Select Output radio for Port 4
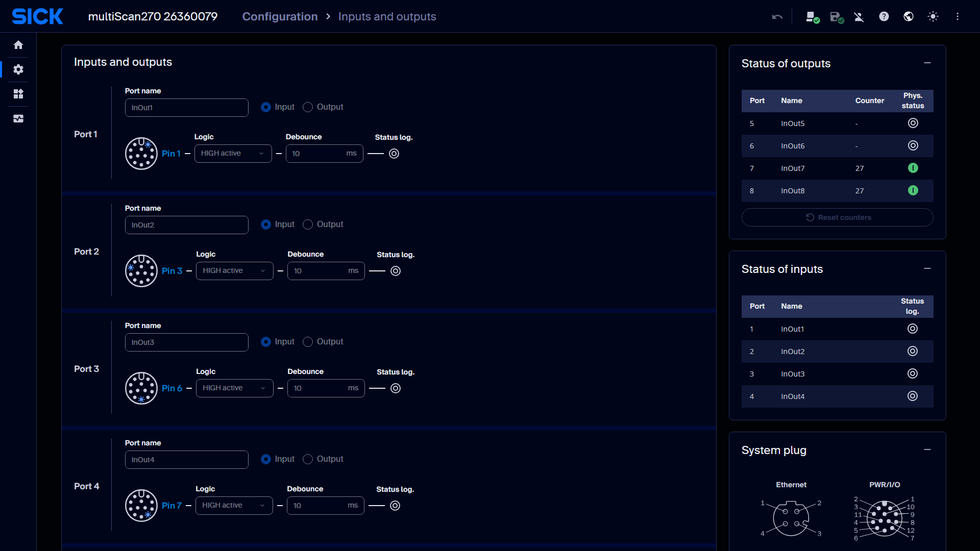The height and width of the screenshot is (551, 980). pyautogui.click(x=308, y=459)
